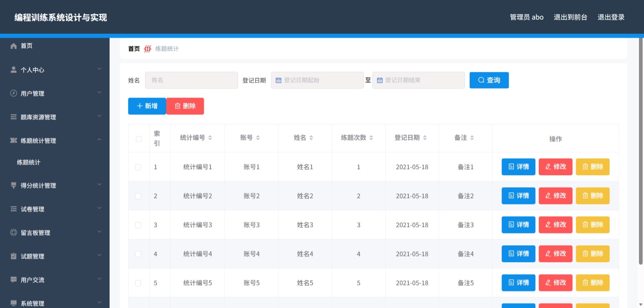Click 首页 in the breadcrumb
This screenshot has height=308, width=644.
coord(134,49)
